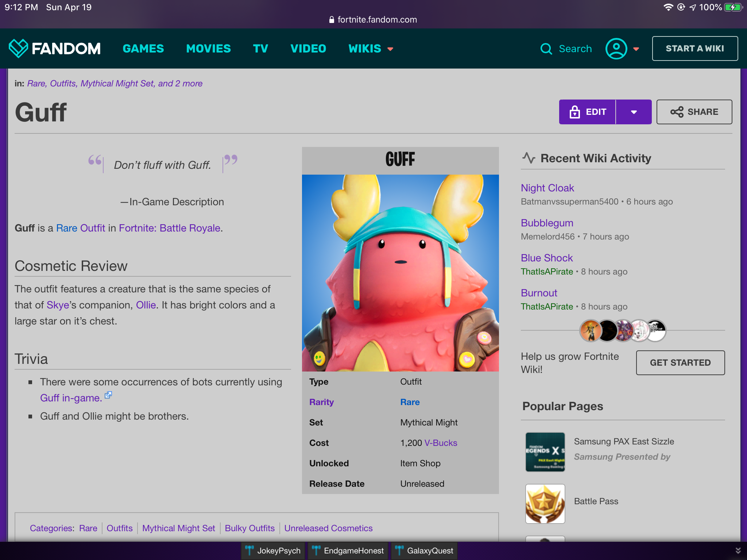Expand the user account dropdown arrow

636,49
